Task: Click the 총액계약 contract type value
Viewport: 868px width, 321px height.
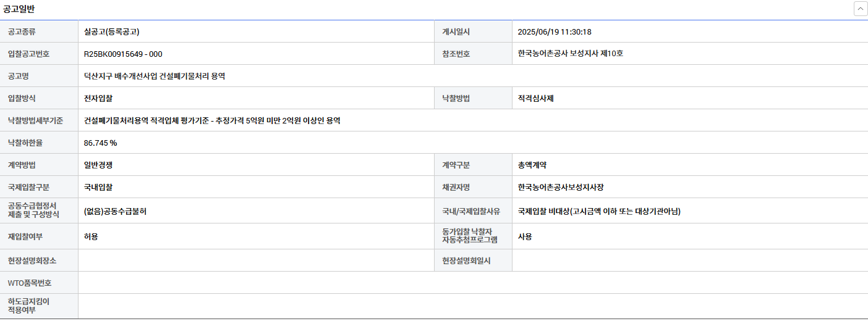Action: (532, 165)
